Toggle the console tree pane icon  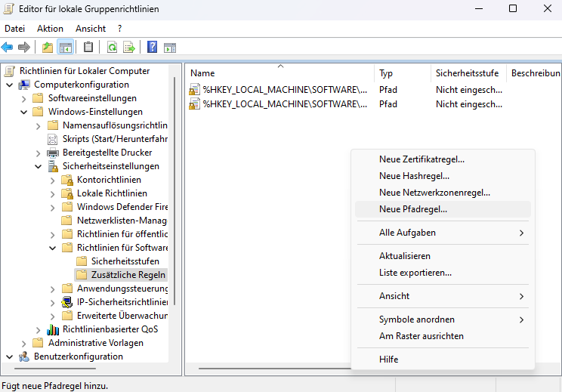pos(66,47)
